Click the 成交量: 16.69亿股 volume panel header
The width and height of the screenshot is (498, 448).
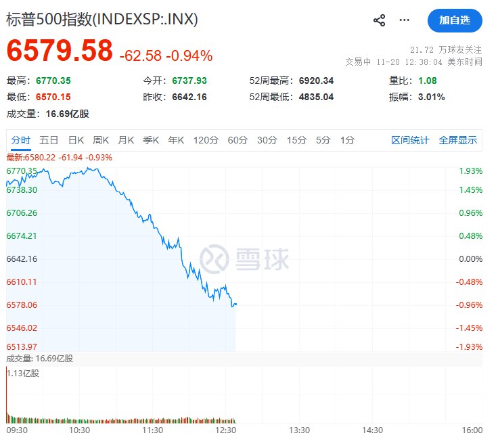40,359
